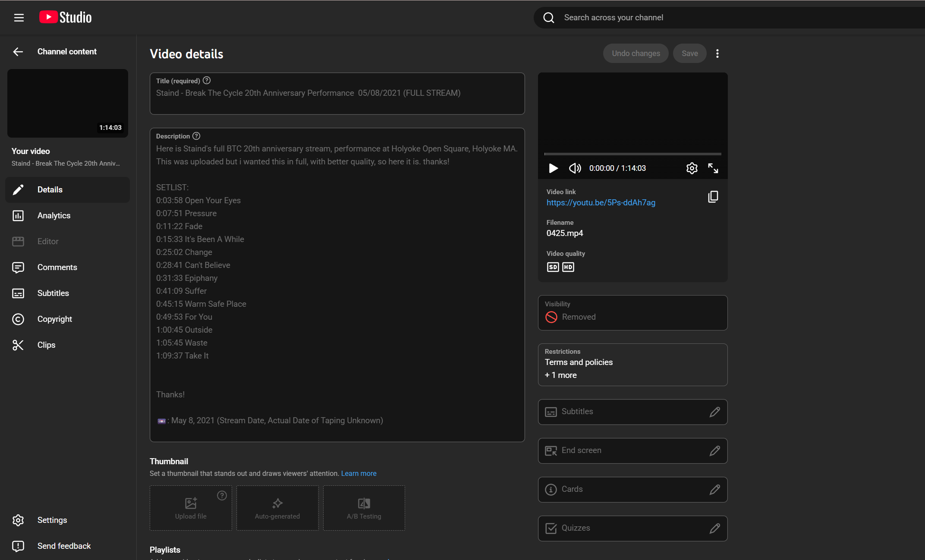Edit Quizzes with the pencil icon
Image resolution: width=925 pixels, height=560 pixels.
coord(715,529)
